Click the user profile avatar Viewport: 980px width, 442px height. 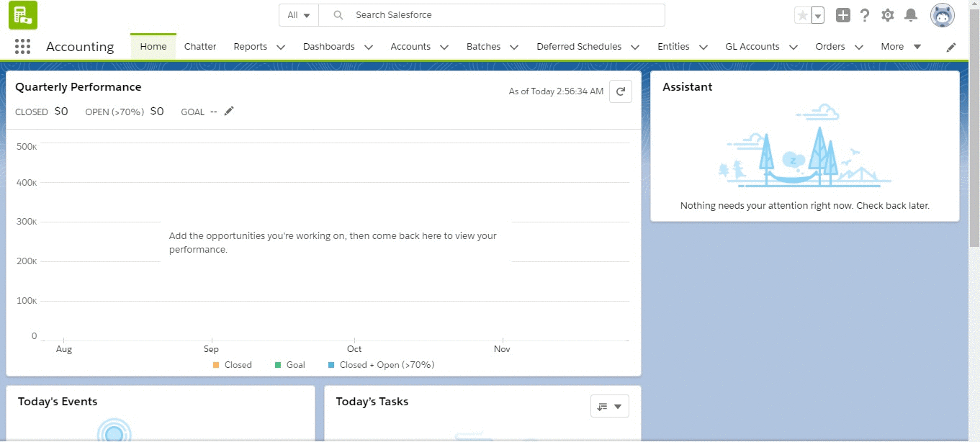[x=942, y=15]
